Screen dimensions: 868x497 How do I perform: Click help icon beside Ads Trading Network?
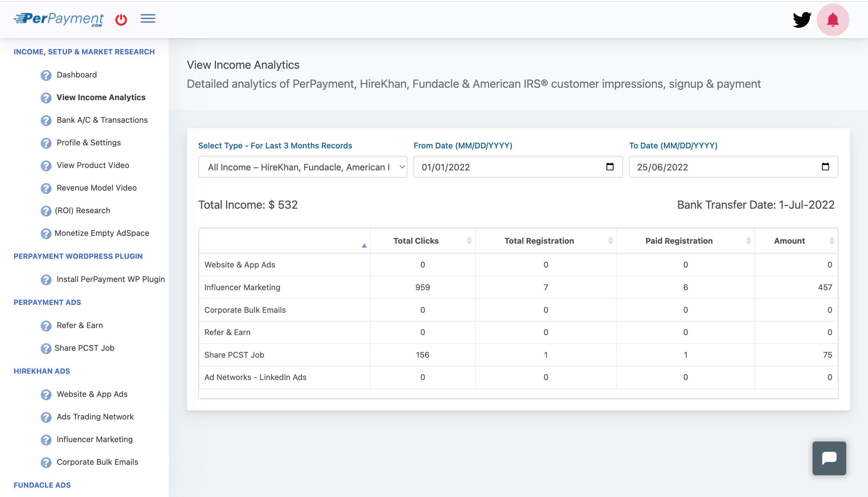[x=46, y=417]
